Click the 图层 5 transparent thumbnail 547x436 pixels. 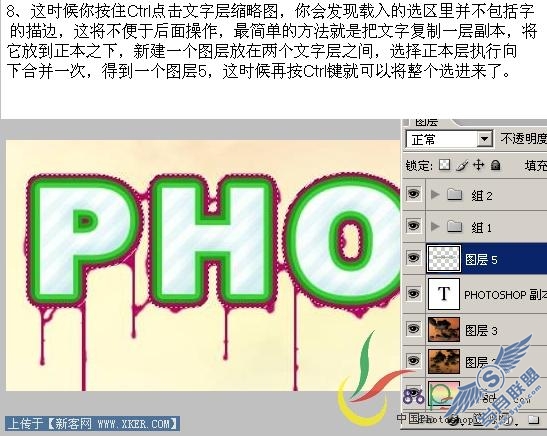(x=444, y=258)
